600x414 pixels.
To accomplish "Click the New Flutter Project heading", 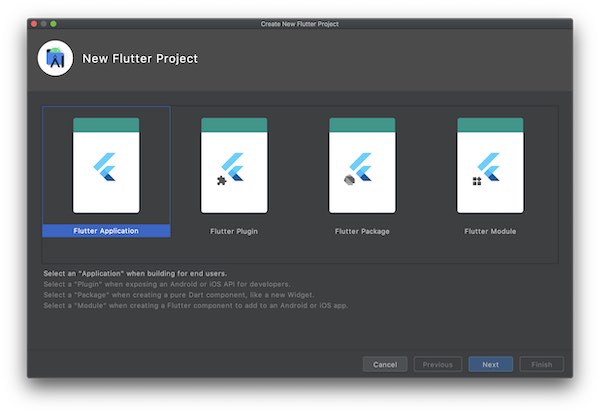I will click(x=140, y=59).
